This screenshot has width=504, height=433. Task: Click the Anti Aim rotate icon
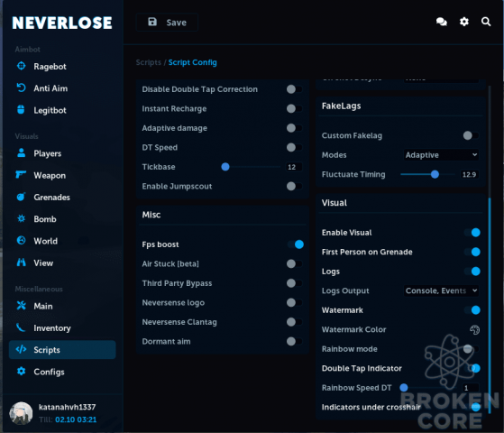click(22, 88)
